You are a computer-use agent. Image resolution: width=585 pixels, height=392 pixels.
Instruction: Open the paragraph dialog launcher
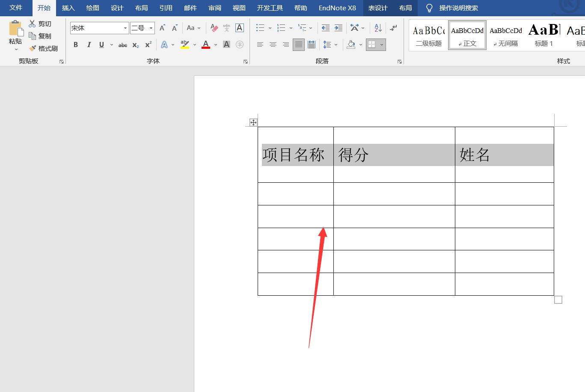(x=400, y=62)
